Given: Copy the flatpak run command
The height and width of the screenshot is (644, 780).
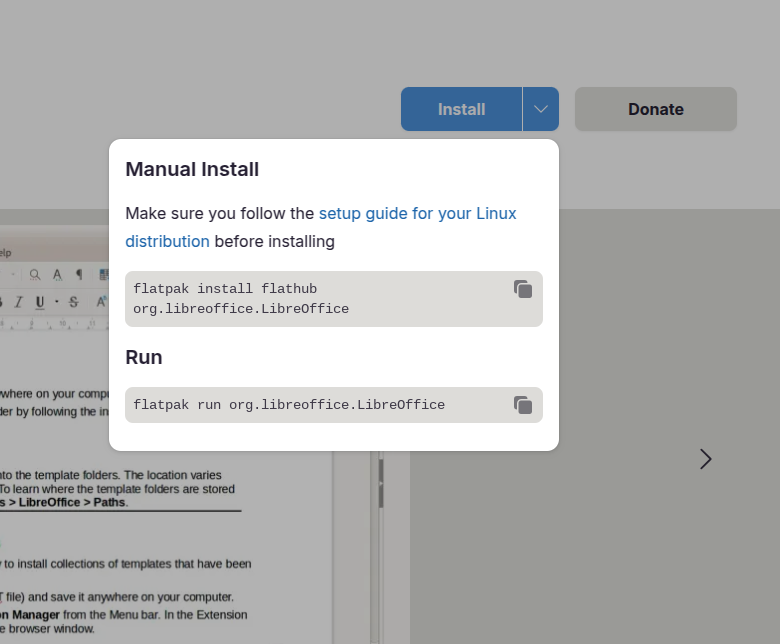Looking at the screenshot, I should pos(523,405).
